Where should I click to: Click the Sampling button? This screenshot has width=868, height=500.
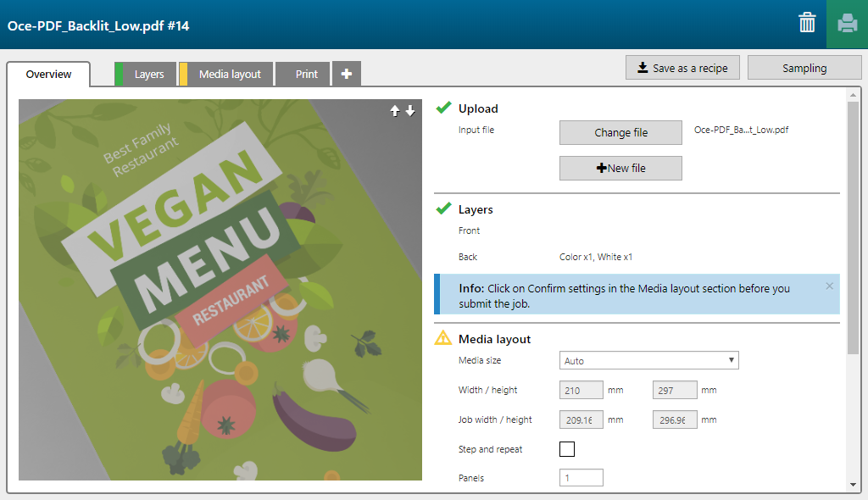pos(804,68)
